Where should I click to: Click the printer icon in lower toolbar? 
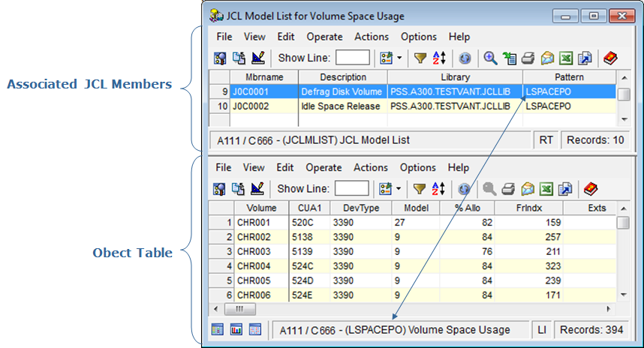(508, 189)
